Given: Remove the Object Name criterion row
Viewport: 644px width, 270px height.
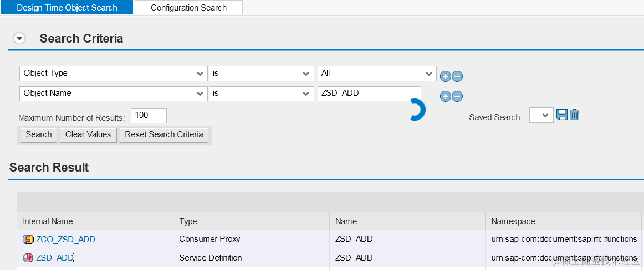Looking at the screenshot, I should [x=457, y=96].
